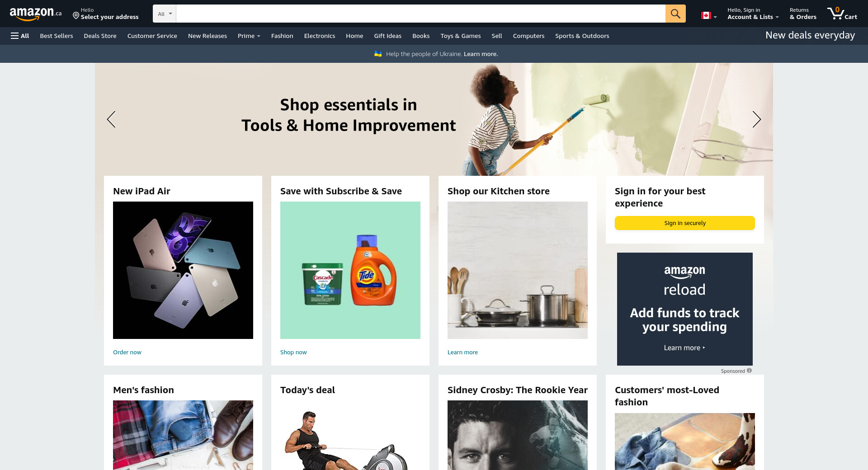Click the orange search magnifier button
Viewport: 868px width, 470px height.
675,14
